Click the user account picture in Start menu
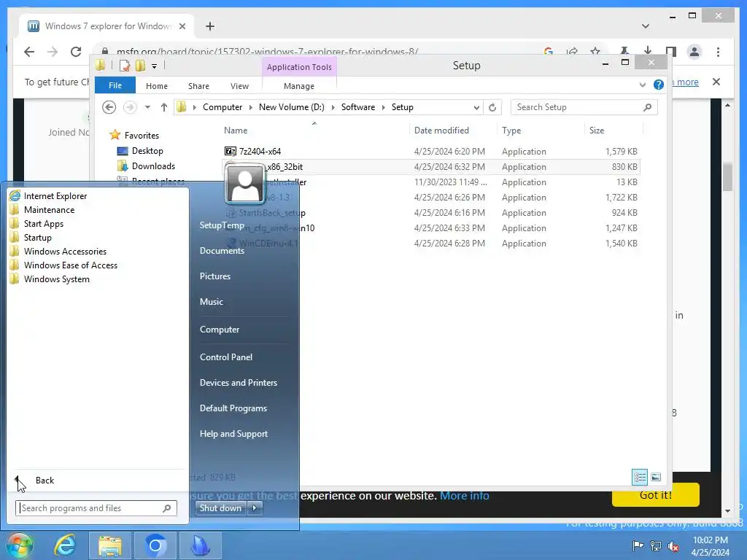 (x=245, y=184)
